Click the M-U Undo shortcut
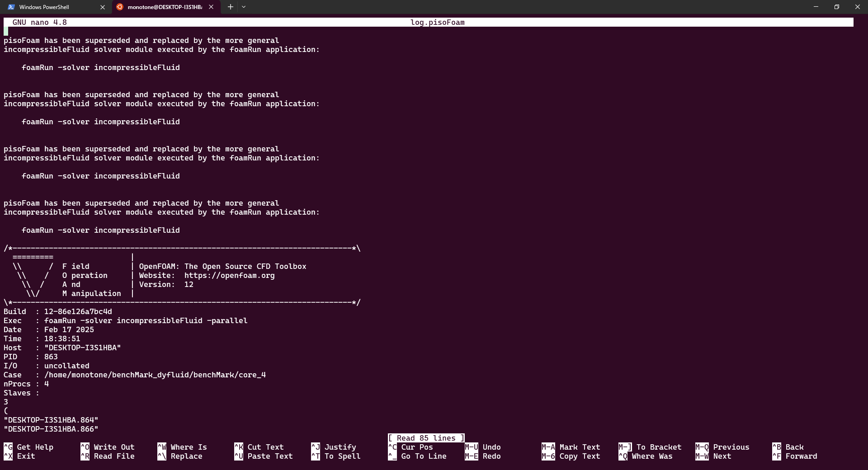The image size is (868, 470). tap(483, 447)
